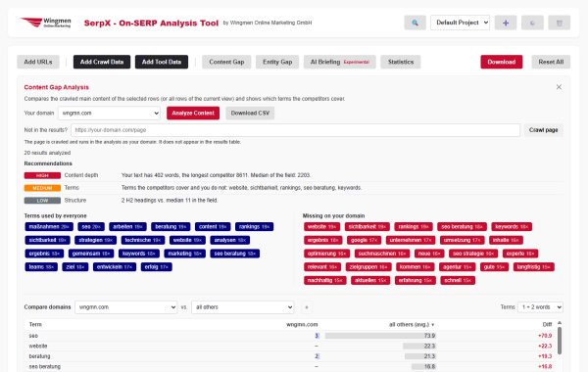Click the blue content 19× chip
This screenshot has width=588, height=372.
click(x=213, y=227)
